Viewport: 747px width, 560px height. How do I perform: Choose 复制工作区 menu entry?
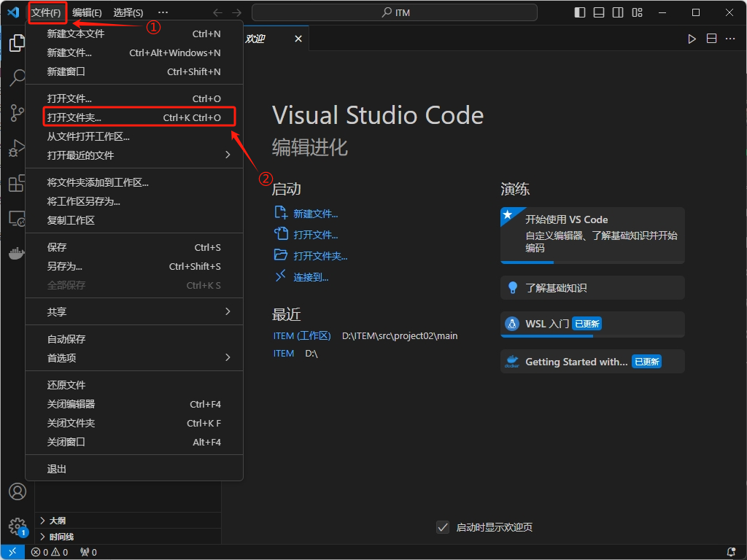click(x=134, y=220)
